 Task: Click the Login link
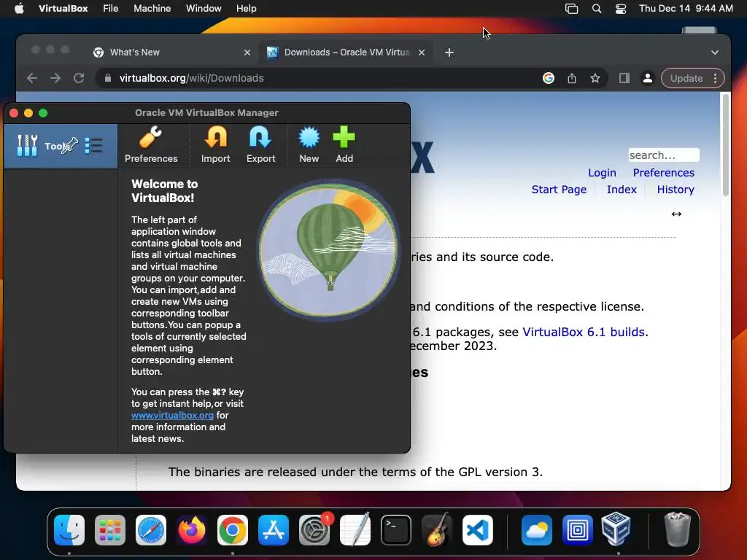coord(602,173)
